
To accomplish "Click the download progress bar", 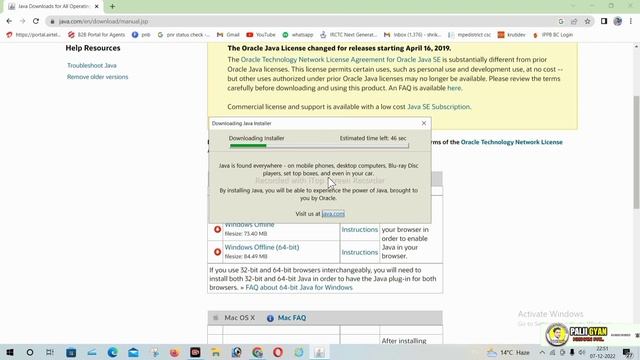I will click(319, 146).
